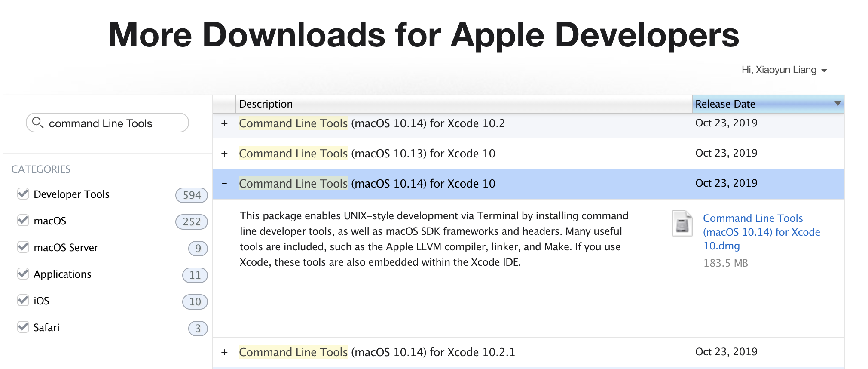This screenshot has width=868, height=369.
Task: Click the 594 Developer Tools count badge
Action: [x=192, y=195]
